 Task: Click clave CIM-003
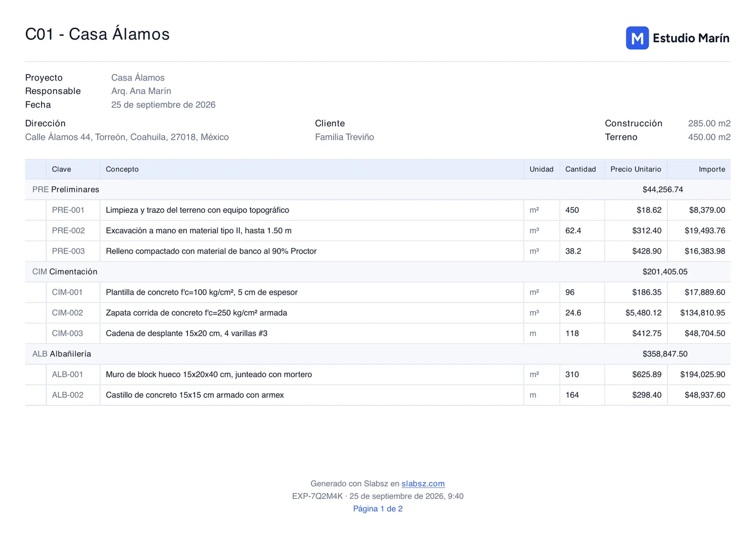click(67, 333)
